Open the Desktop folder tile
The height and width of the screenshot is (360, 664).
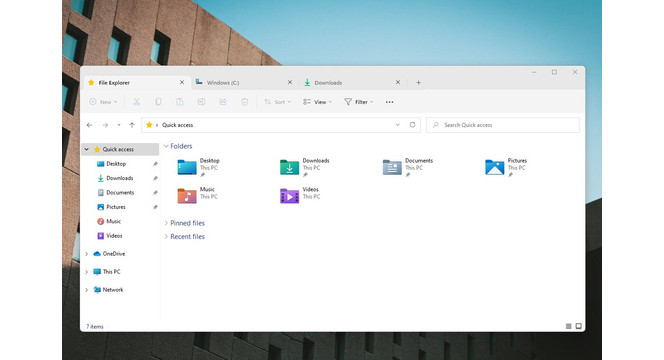[199, 167]
